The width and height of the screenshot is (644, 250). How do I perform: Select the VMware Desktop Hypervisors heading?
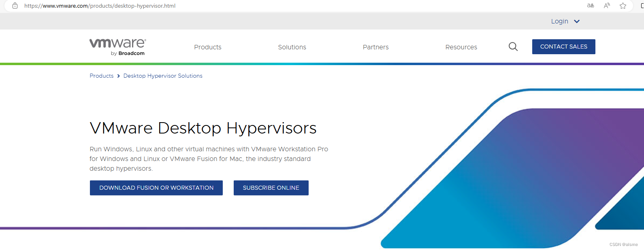pos(203,128)
